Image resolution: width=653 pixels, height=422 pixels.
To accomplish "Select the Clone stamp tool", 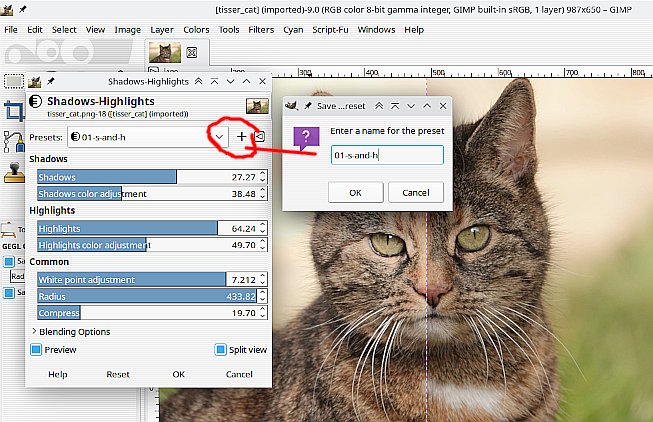I will (x=14, y=172).
